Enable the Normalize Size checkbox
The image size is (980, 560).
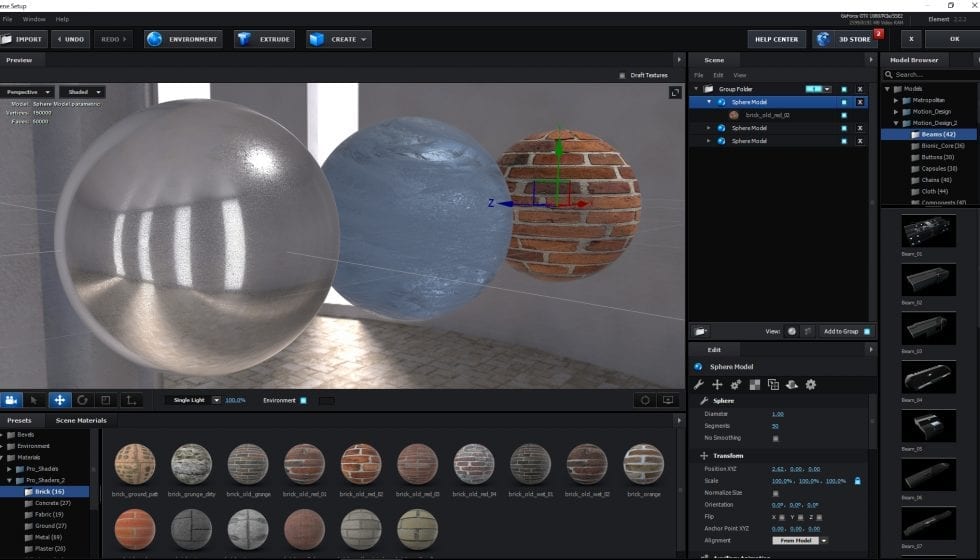[x=775, y=493]
